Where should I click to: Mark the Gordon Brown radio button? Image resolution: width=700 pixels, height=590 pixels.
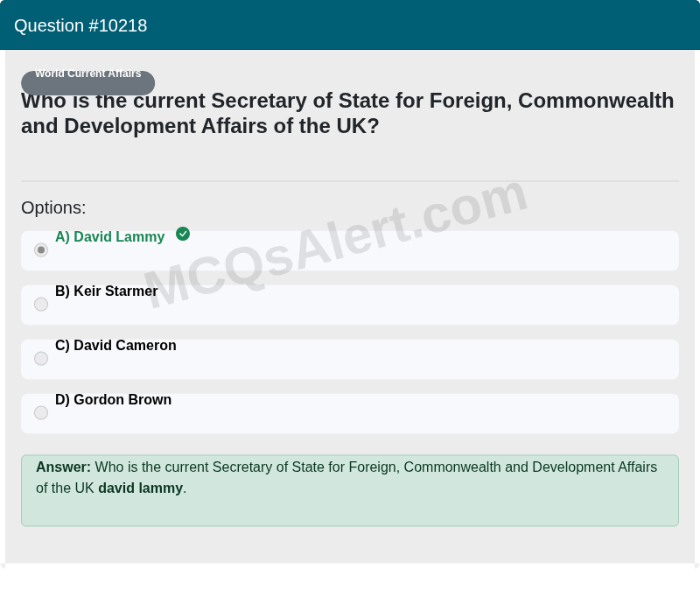pyautogui.click(x=41, y=412)
